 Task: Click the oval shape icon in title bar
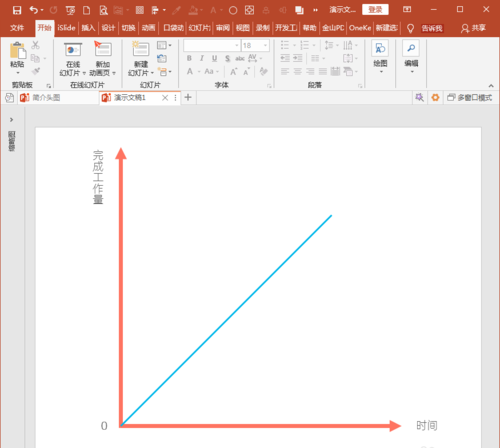(x=233, y=10)
